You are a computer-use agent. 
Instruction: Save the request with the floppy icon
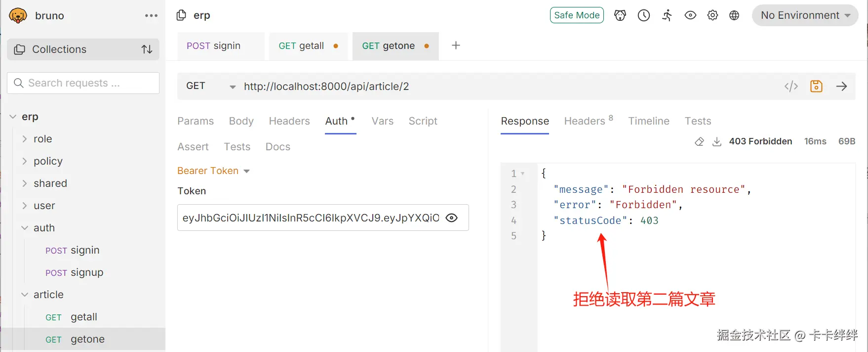click(816, 86)
